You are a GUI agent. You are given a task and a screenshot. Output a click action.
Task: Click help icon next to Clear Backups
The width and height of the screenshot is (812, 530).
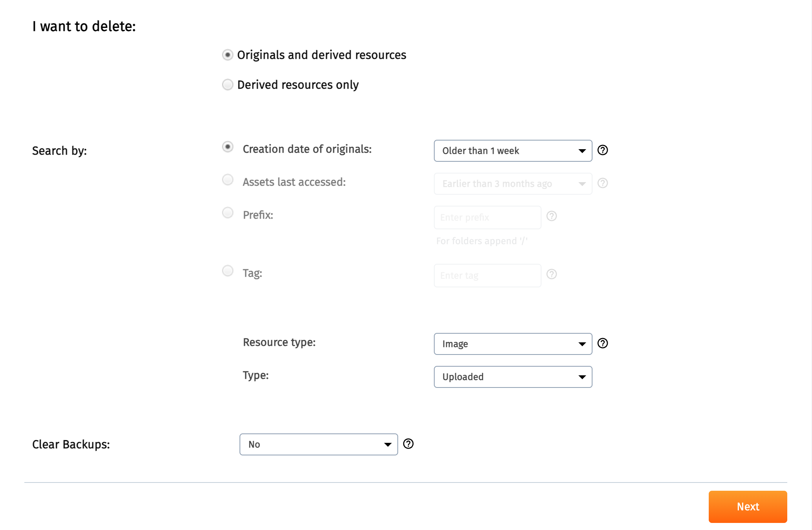[x=408, y=444]
